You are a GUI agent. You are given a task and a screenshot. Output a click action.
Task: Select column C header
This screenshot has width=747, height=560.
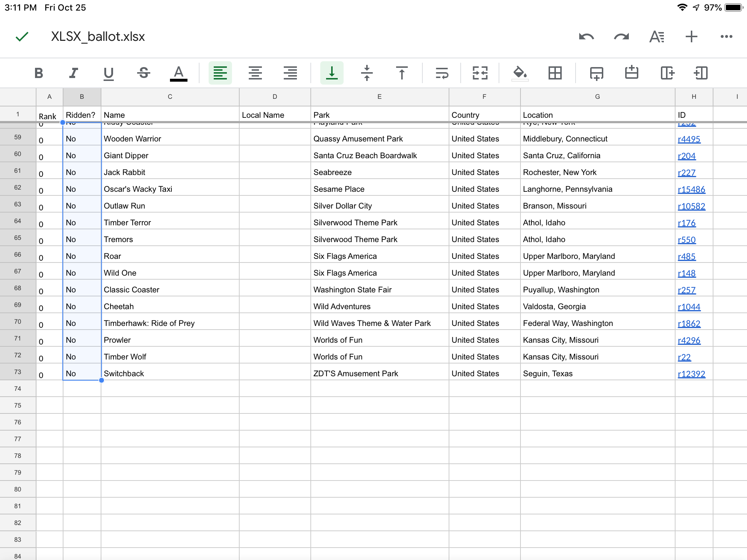(170, 97)
